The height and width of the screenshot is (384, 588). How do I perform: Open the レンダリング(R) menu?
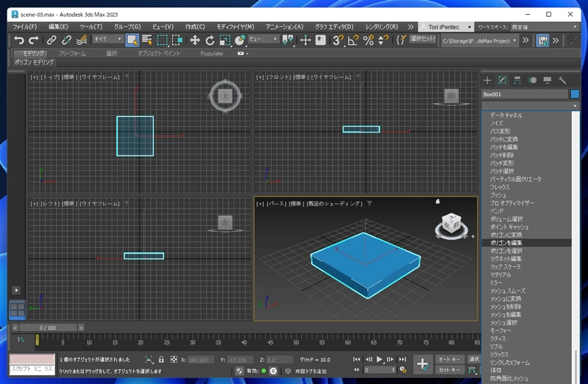coord(381,26)
